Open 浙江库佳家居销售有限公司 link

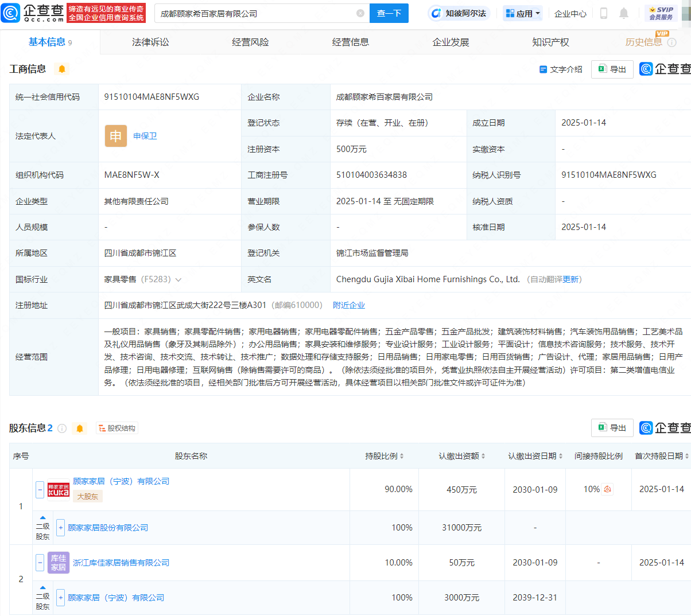(121, 563)
